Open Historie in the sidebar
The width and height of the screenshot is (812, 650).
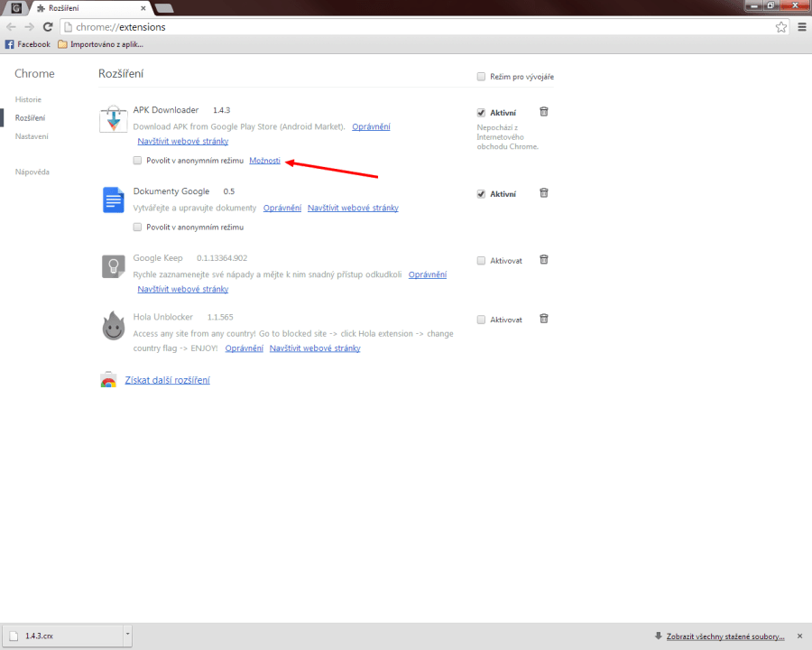[x=28, y=99]
